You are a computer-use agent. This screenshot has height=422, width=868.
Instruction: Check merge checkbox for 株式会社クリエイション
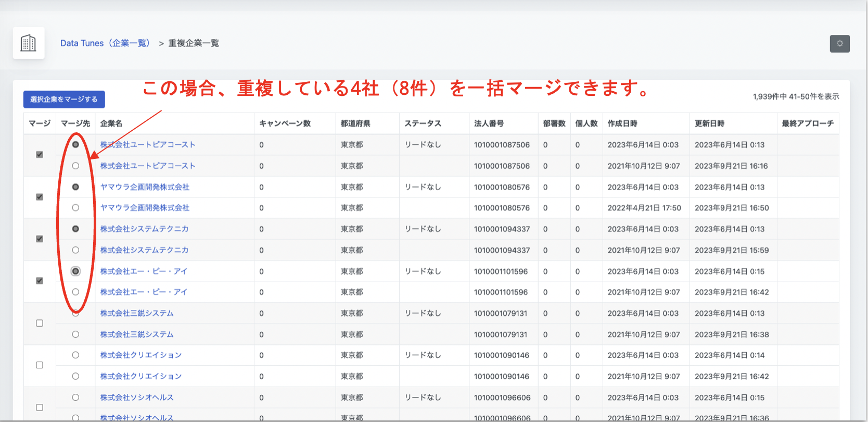40,365
